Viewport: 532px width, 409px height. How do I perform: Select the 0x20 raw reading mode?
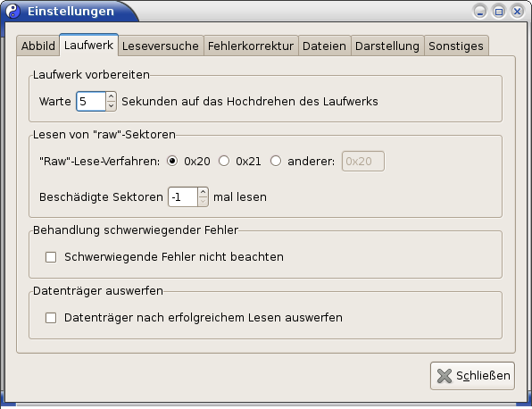point(172,161)
